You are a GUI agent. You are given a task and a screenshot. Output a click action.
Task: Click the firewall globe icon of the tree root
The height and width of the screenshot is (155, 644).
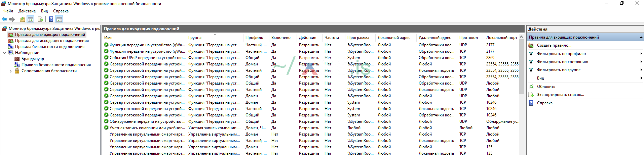click(4, 29)
